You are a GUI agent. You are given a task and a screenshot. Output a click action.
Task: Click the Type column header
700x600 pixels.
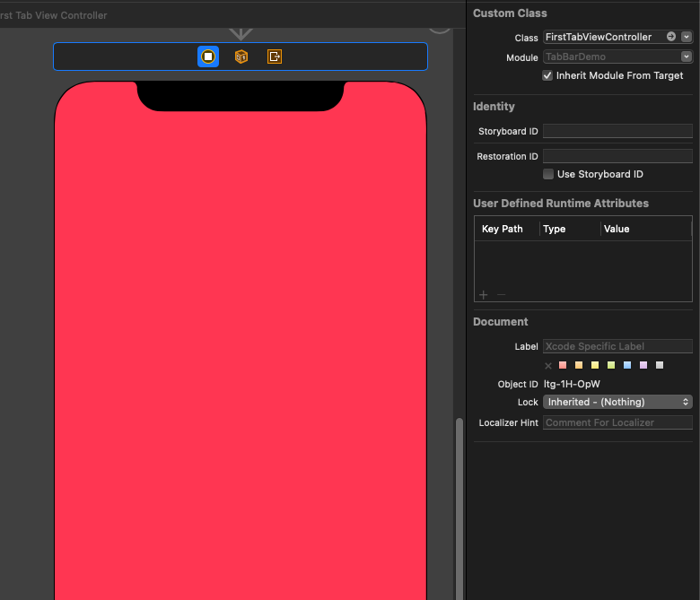pos(554,229)
